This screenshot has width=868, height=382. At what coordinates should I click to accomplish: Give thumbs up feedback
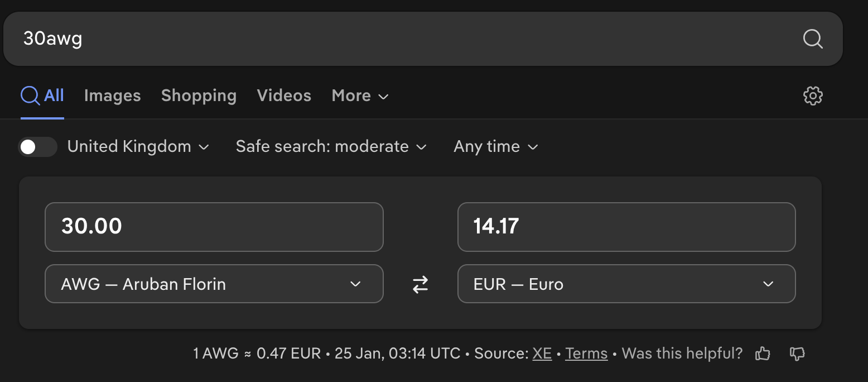click(x=763, y=354)
